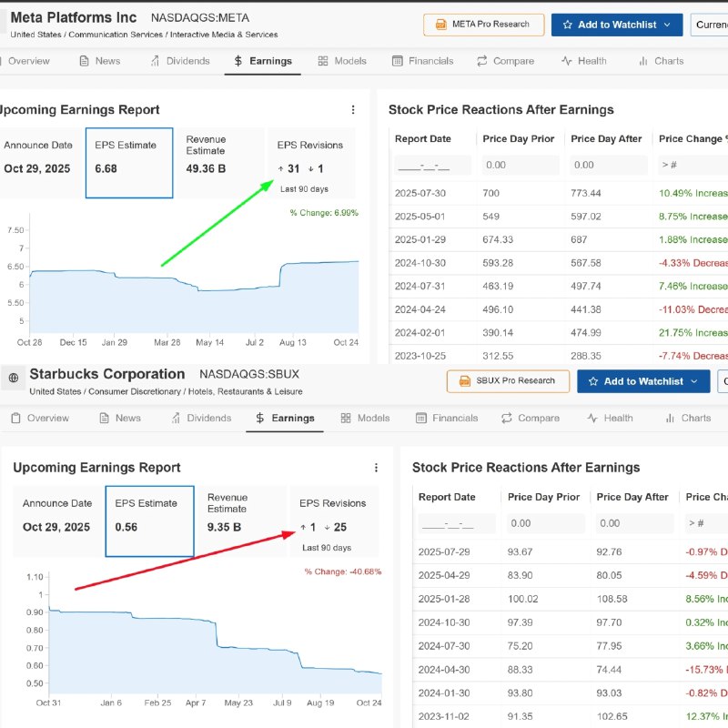This screenshot has width=728, height=728.
Task: Select Meta's Compare tab
Action: 505,61
